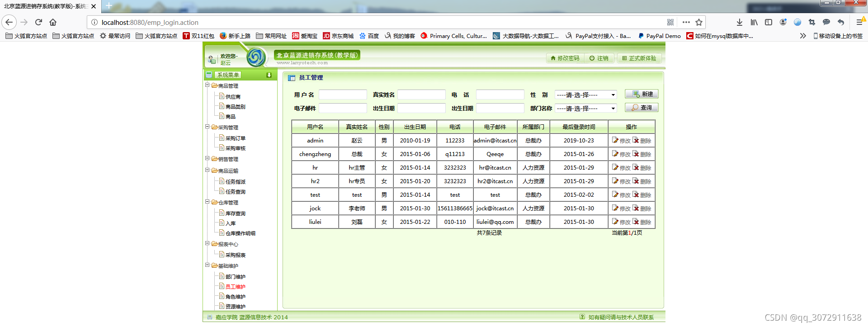Open the 部门维护 menu item
Screen dimensions: 868x327
235,277
